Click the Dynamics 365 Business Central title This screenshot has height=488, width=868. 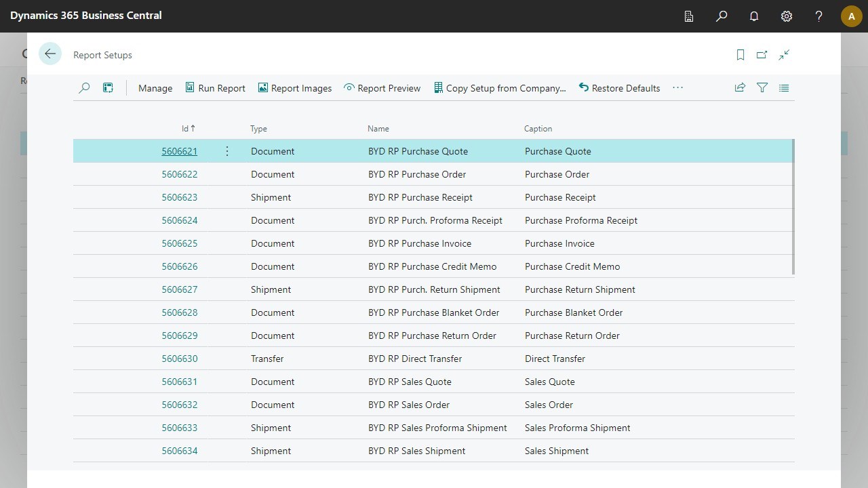pyautogui.click(x=86, y=15)
